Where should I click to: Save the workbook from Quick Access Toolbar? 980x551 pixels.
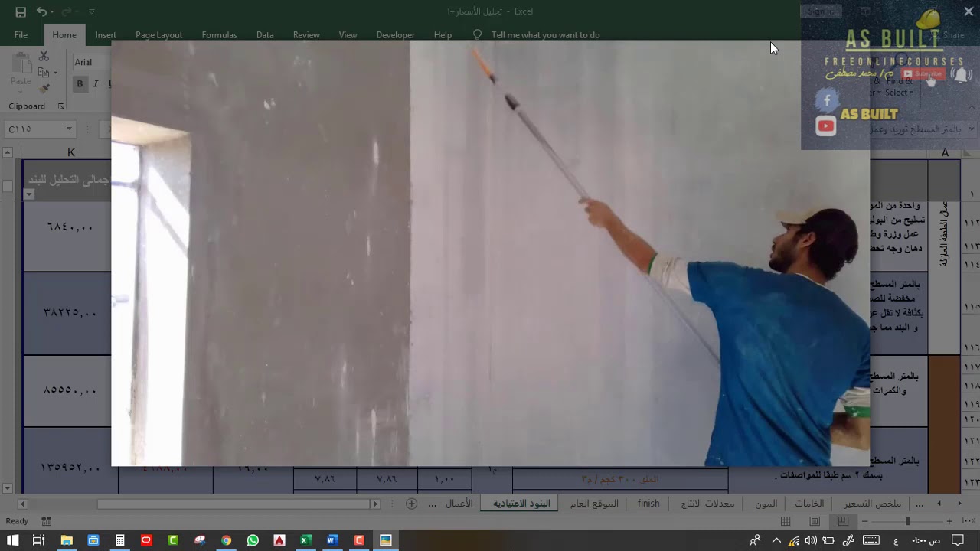pos(21,11)
